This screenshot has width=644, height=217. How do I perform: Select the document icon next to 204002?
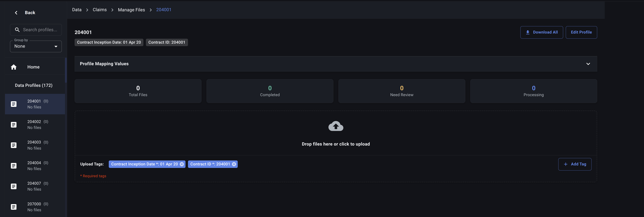(14, 125)
